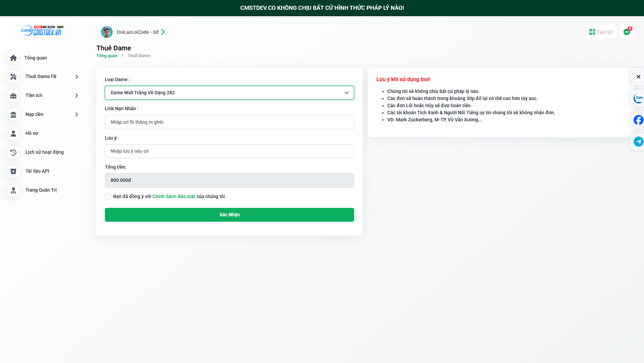Click the messenger notification icon
Viewport: 644px width, 363px height.
coord(627,32)
